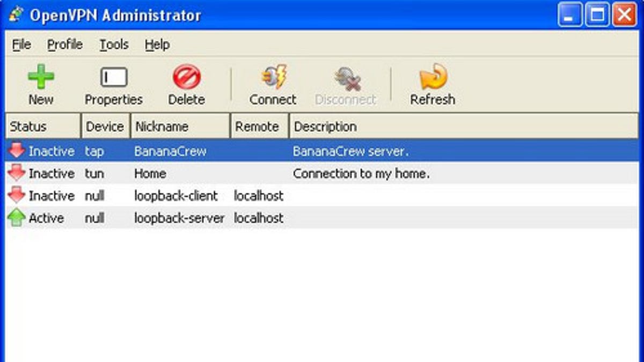Click the green active arrow for loopback-server
Viewport: 644px width, 362px height.
click(x=17, y=218)
